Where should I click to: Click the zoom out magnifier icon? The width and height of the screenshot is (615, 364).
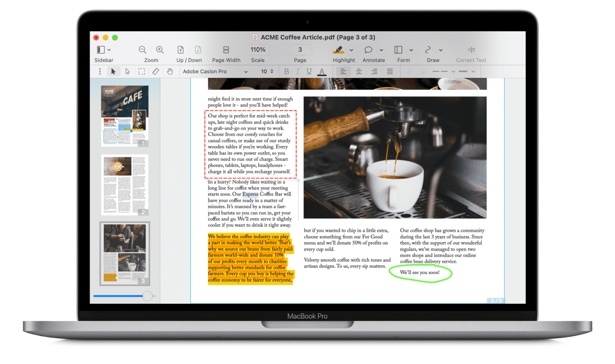(142, 50)
